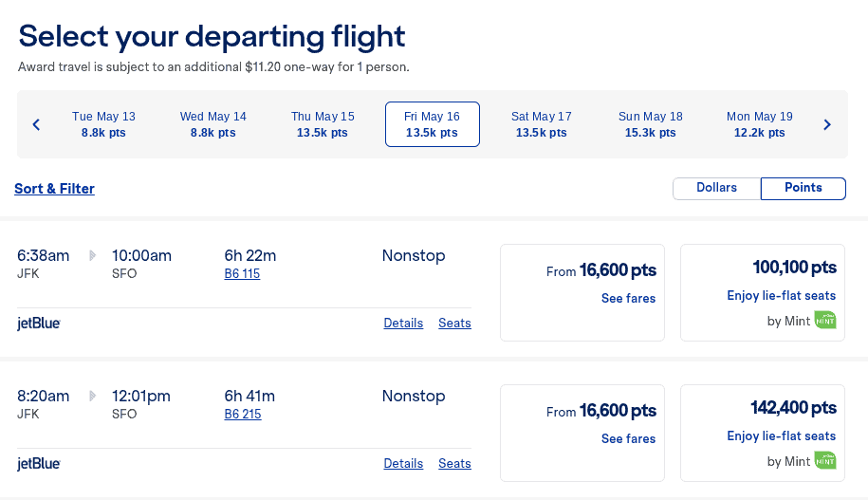Click the JetBlue logo on the 8:20am flight
Screen dimensions: 868x500
[x=39, y=463]
